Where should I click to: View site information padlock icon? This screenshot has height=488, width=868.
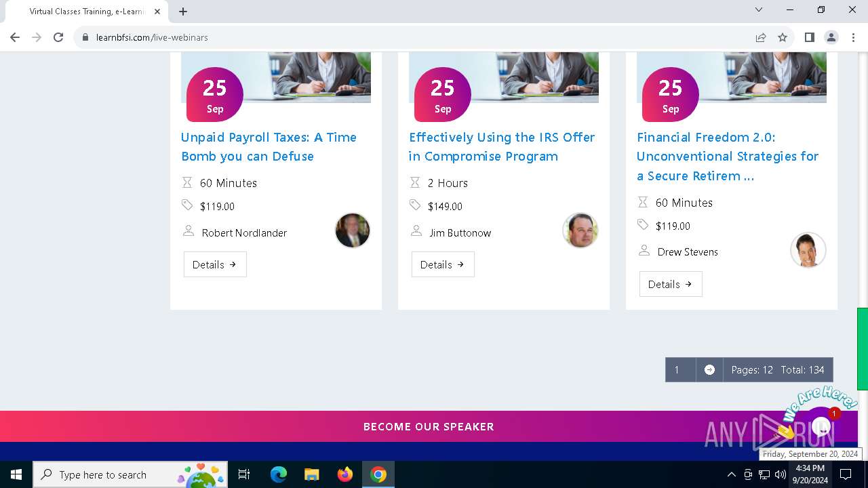85,37
